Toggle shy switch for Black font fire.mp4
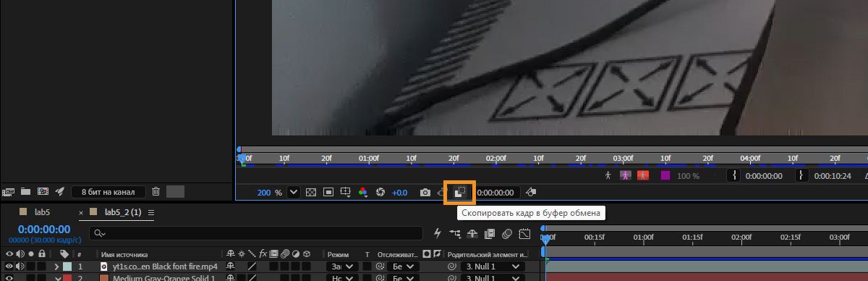868x281 pixels. pyautogui.click(x=230, y=267)
